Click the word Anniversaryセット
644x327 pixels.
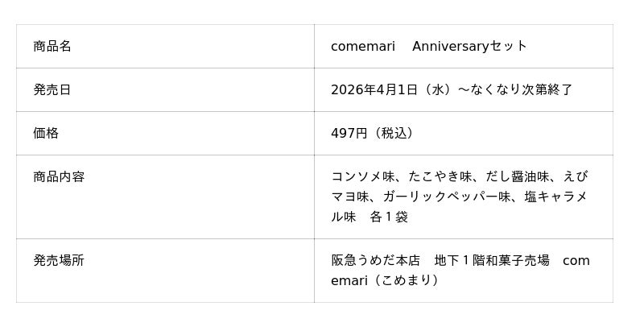click(x=469, y=46)
